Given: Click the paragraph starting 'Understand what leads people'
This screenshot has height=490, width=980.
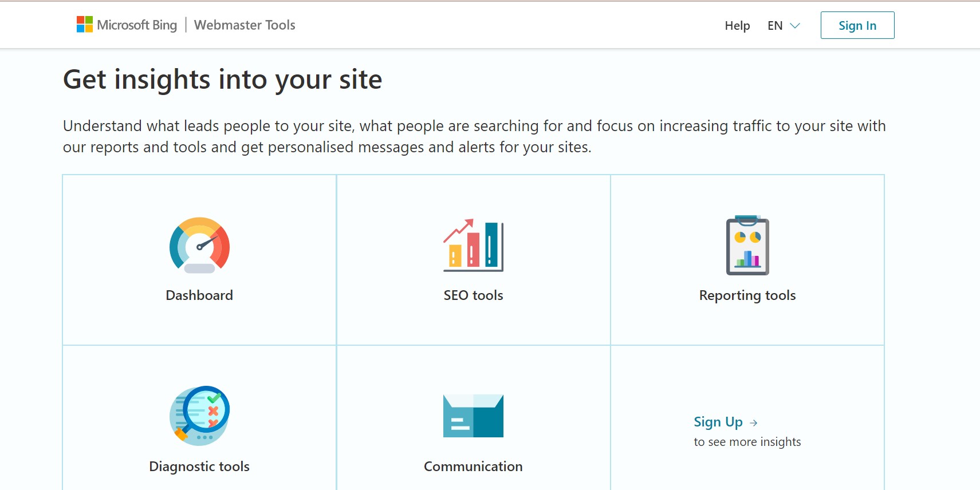Looking at the screenshot, I should pyautogui.click(x=474, y=136).
